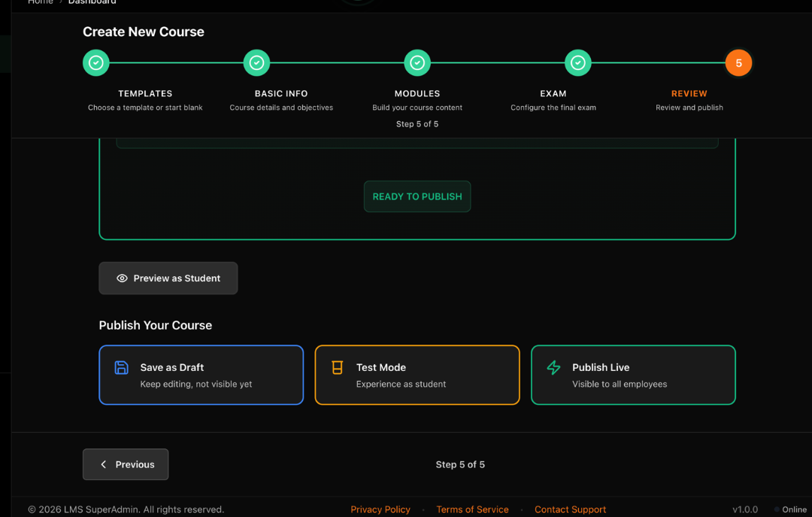Click the beaker Test Mode icon
Image resolution: width=812 pixels, height=517 pixels.
338,367
